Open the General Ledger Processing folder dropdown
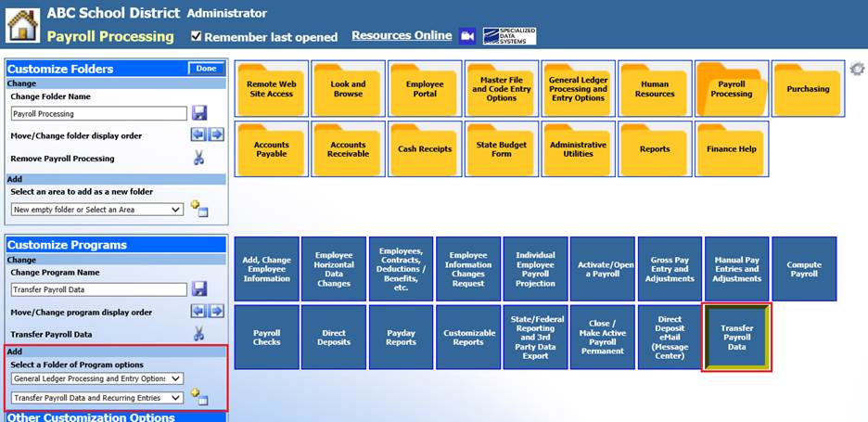 (x=96, y=378)
